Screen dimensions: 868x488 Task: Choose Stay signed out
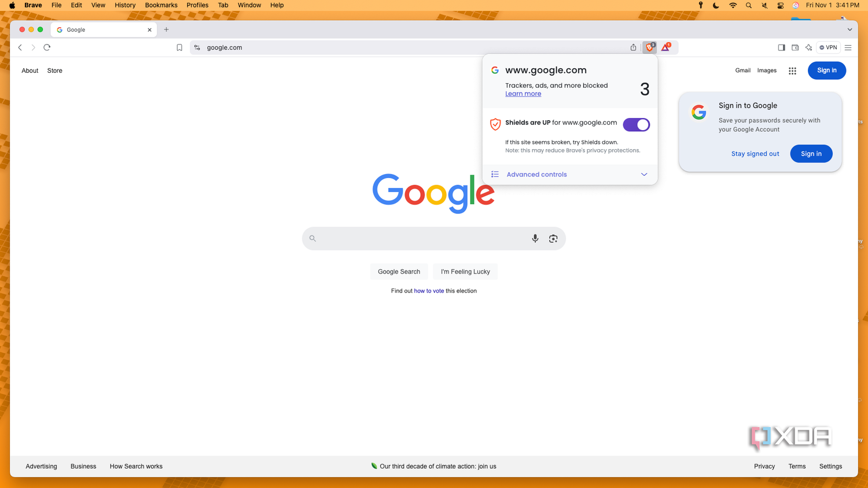(755, 154)
